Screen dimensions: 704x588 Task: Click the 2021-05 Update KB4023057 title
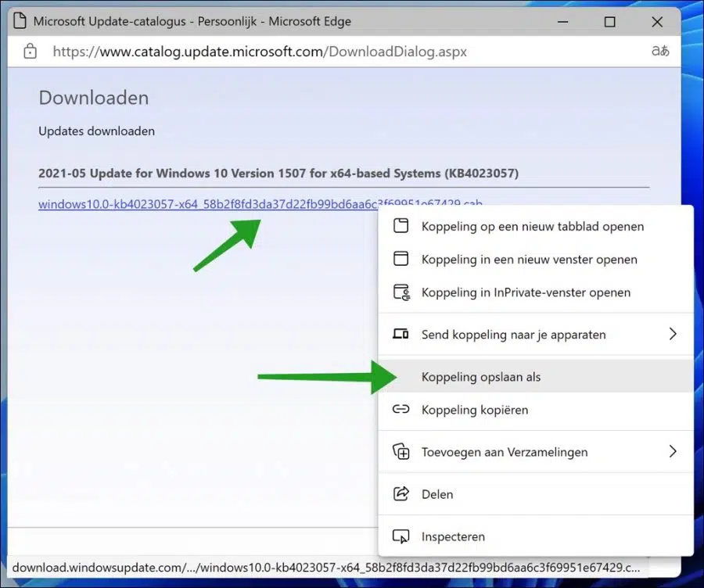(278, 174)
